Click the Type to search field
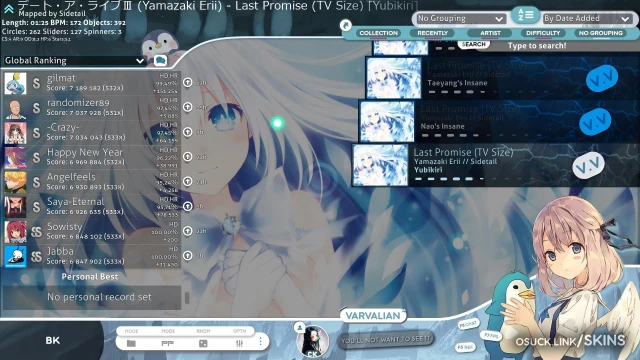 pos(537,46)
